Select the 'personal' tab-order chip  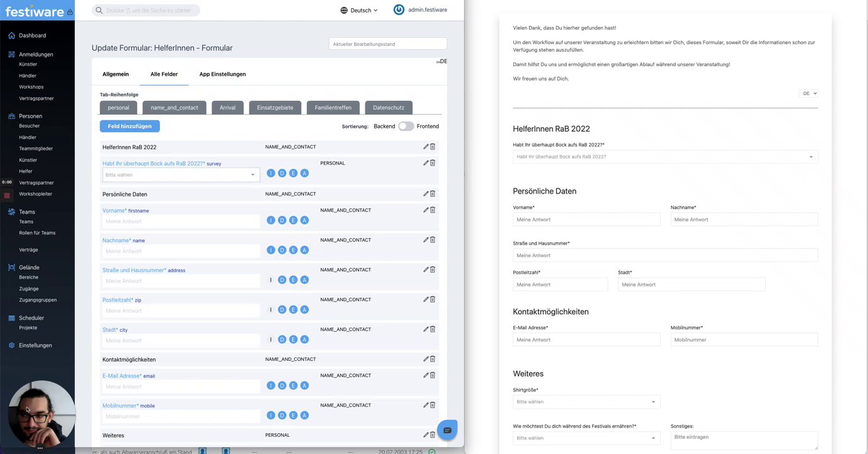[x=118, y=108]
